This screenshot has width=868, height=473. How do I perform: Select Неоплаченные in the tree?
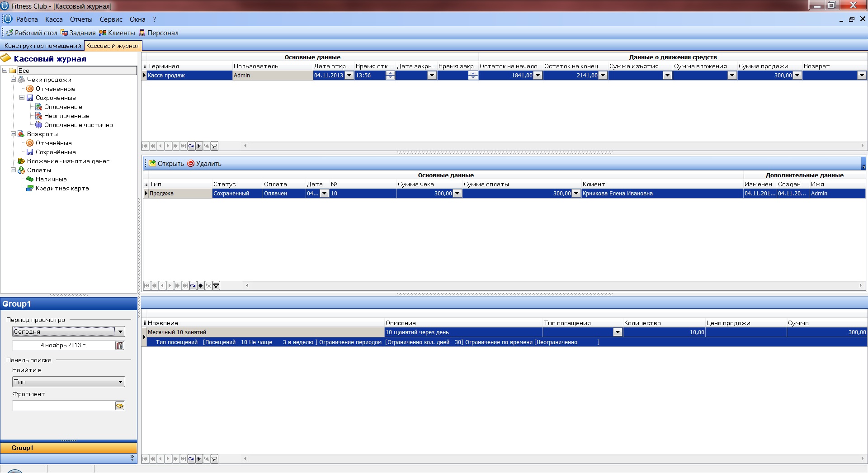66,116
